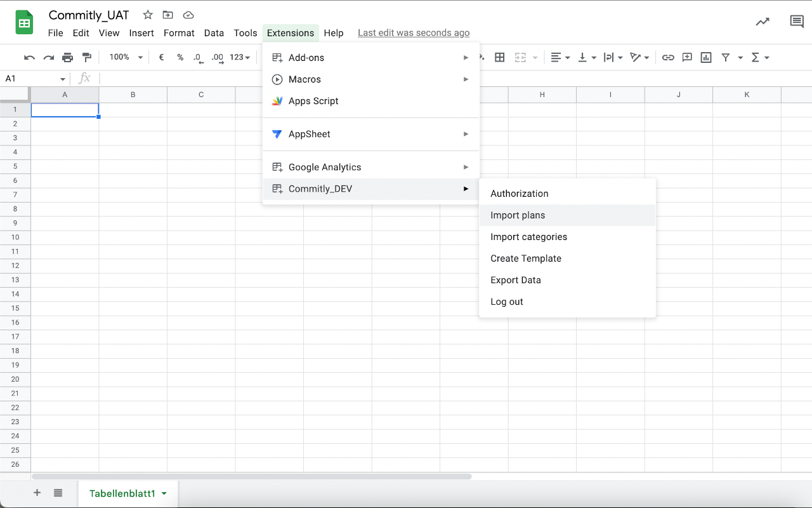The image size is (812, 508).
Task: Decrease decimal places
Action: pyautogui.click(x=199, y=58)
